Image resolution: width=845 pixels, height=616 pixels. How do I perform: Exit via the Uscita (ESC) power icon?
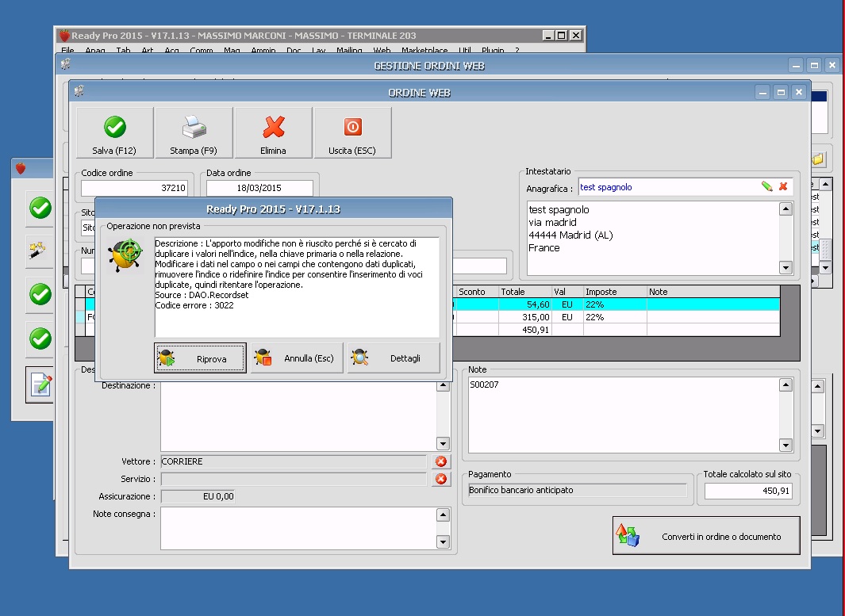click(352, 133)
